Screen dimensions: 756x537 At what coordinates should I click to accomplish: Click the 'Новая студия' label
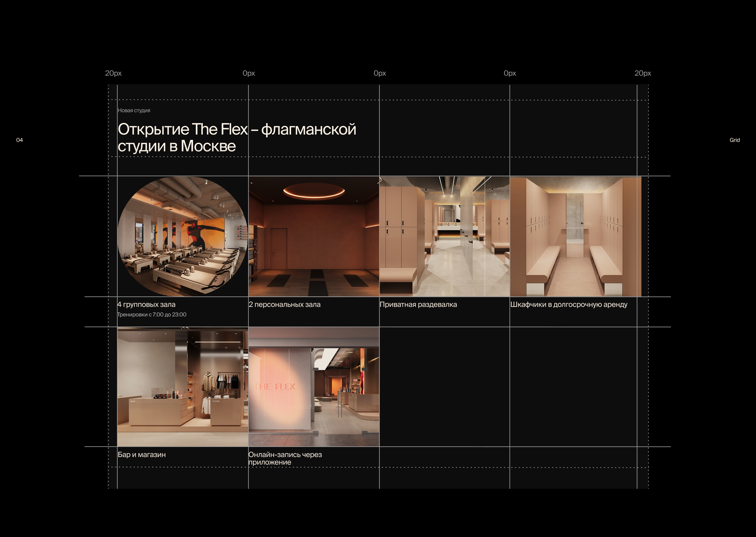134,110
